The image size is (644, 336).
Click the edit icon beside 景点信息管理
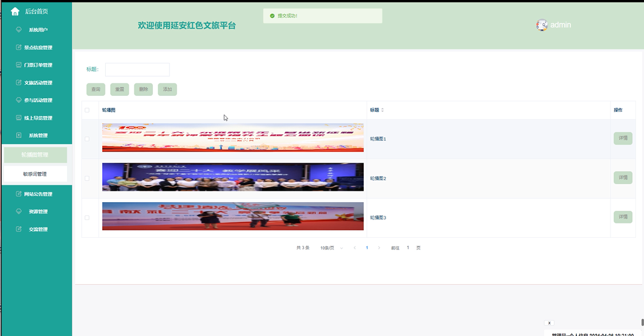(18, 47)
